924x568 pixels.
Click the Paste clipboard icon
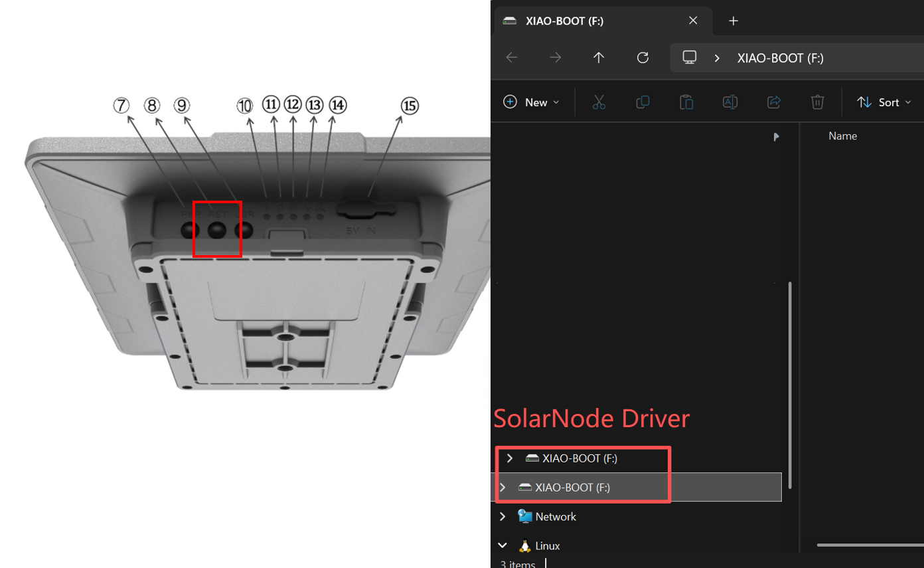686,102
